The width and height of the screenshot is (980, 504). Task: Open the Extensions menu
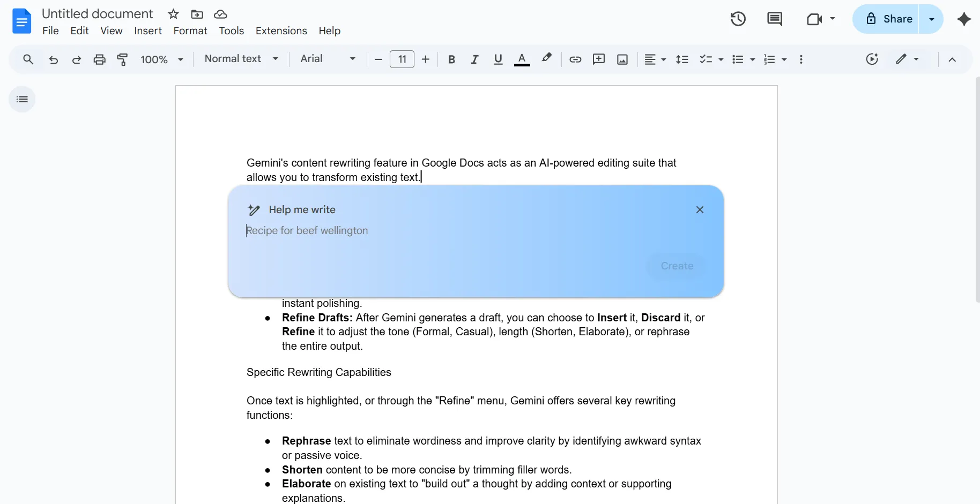point(281,31)
